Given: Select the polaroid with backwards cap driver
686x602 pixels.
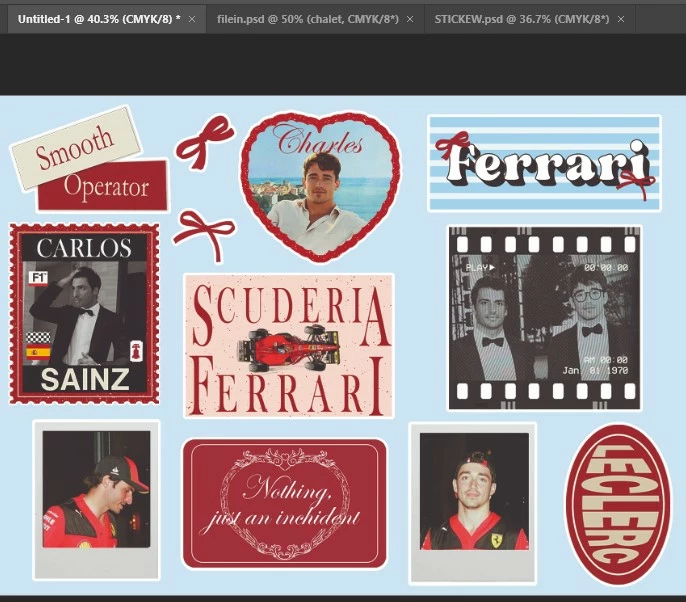Looking at the screenshot, I should (x=473, y=503).
